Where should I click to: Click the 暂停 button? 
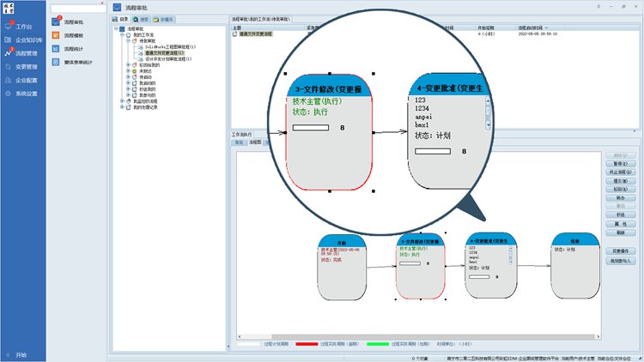(620, 164)
